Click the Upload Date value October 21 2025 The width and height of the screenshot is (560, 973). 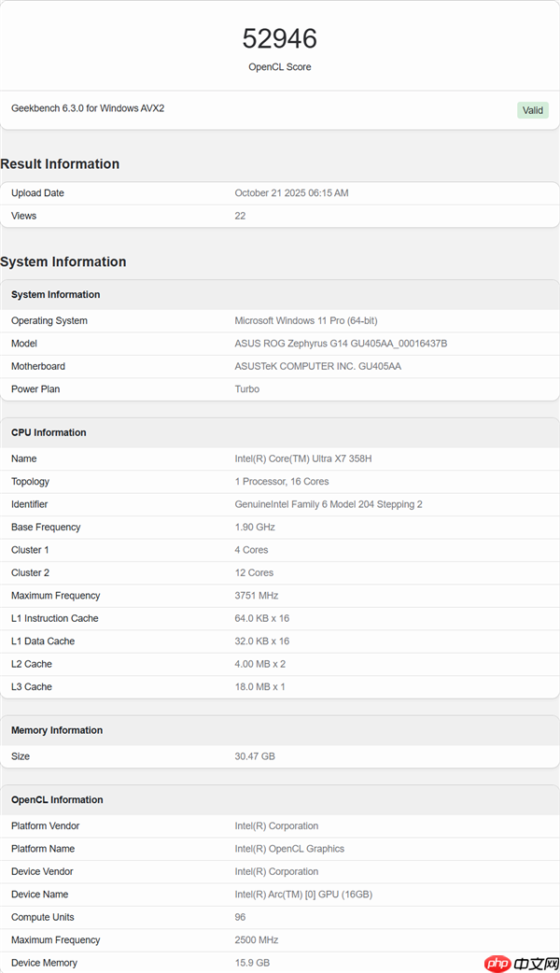[x=291, y=193]
